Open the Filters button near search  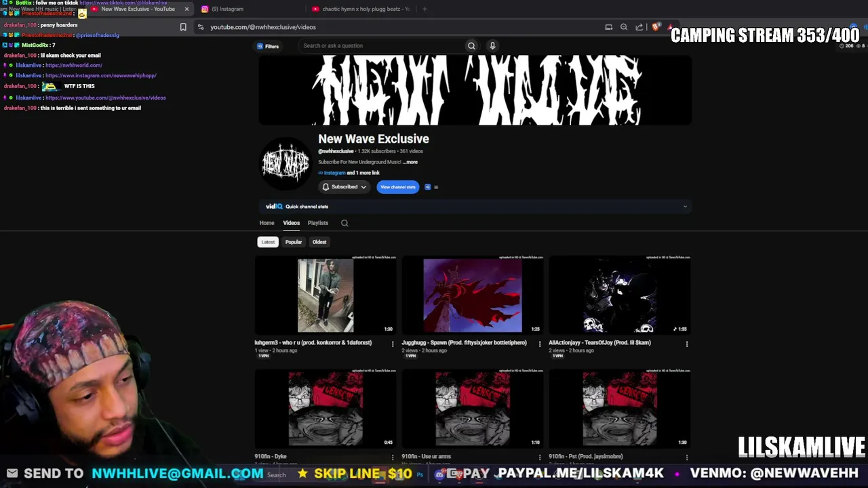[268, 46]
